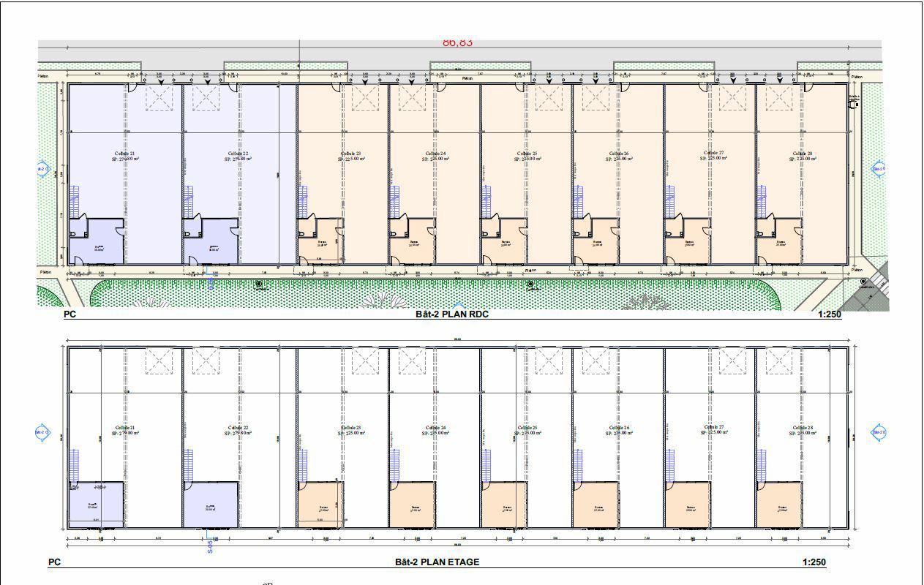The height and width of the screenshot is (585, 924).
Task: Select the orange bureau room in étage Cellule 26
Action: (x=596, y=505)
